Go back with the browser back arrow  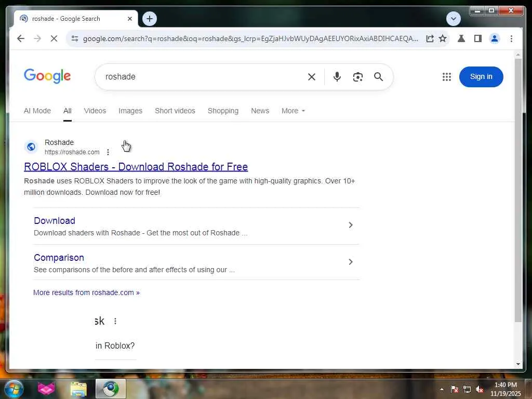click(x=21, y=38)
